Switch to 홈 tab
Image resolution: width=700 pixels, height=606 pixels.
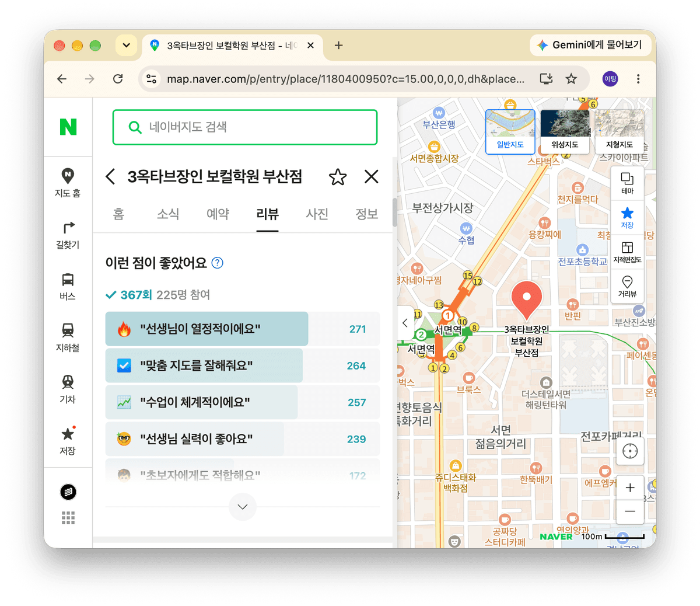(118, 214)
